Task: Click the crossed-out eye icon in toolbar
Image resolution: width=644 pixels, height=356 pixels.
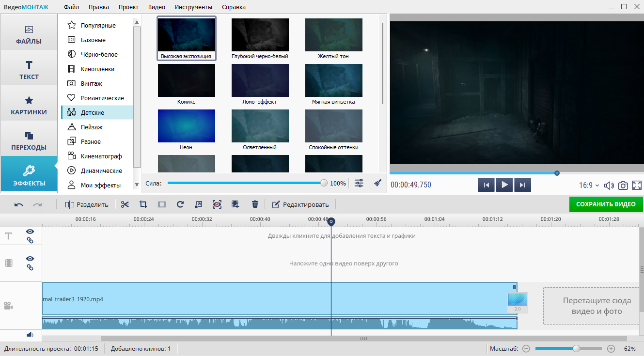Action: pos(217,204)
